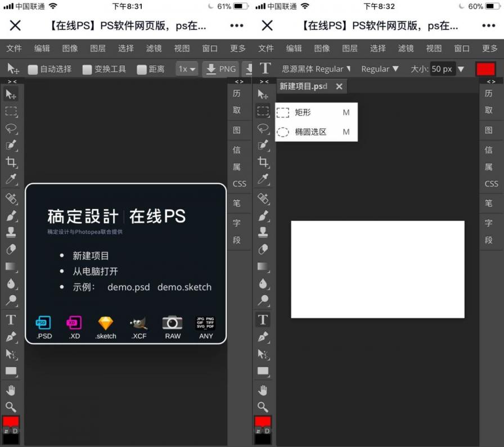Open red foreground color in right screenshot
Viewport: 504px width, 447px height.
(x=263, y=422)
